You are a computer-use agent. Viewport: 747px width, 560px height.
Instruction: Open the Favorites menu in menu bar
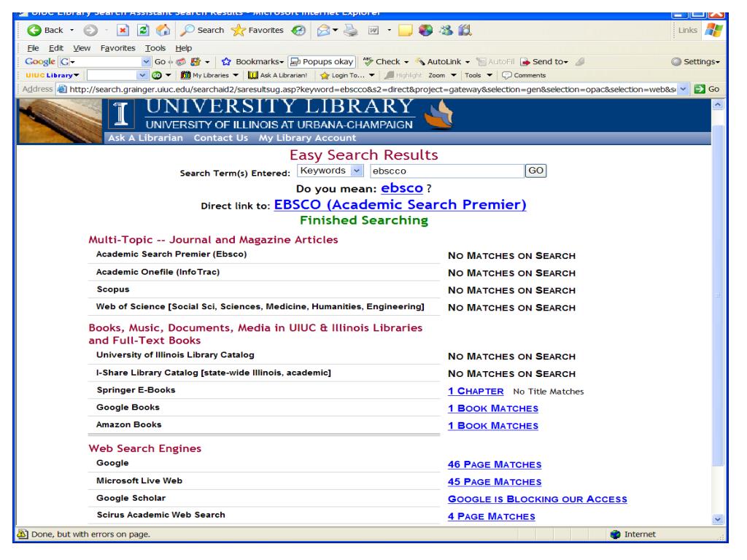pos(117,48)
